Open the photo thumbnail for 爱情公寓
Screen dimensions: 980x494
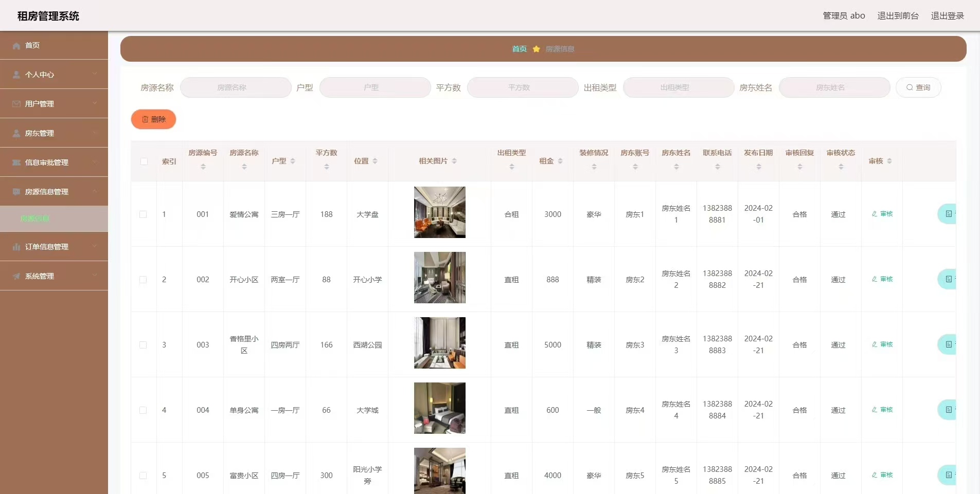coord(440,212)
